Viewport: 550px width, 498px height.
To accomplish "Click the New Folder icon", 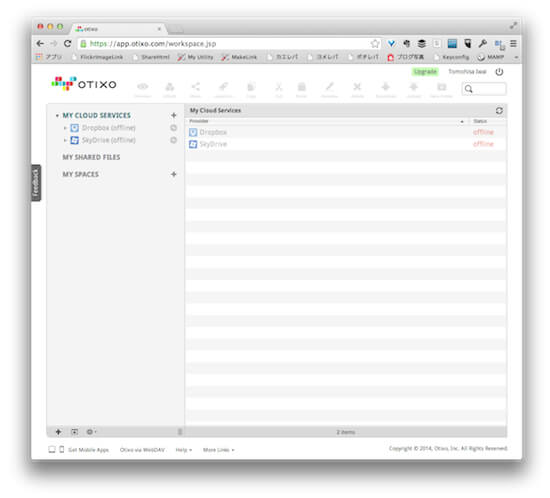I will 442,87.
